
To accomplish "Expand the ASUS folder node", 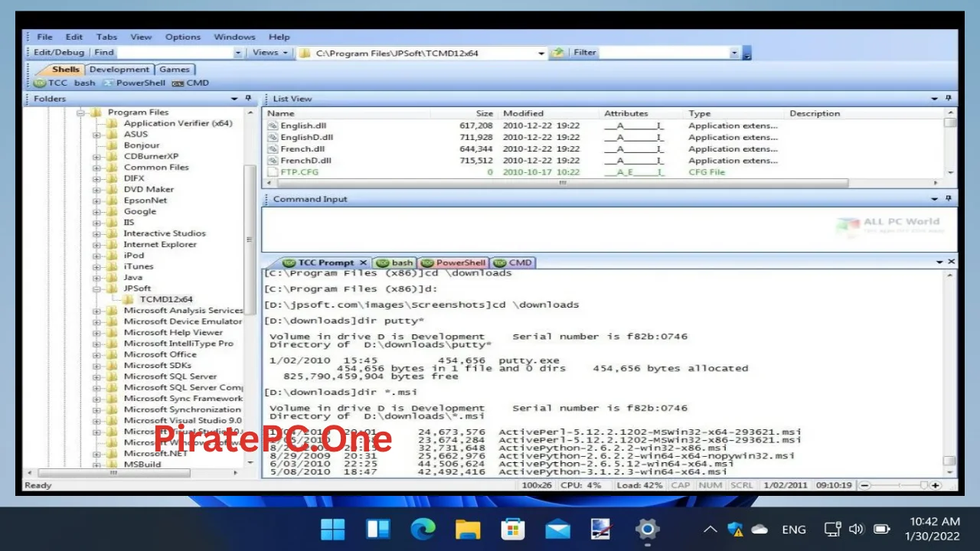I will (96, 135).
